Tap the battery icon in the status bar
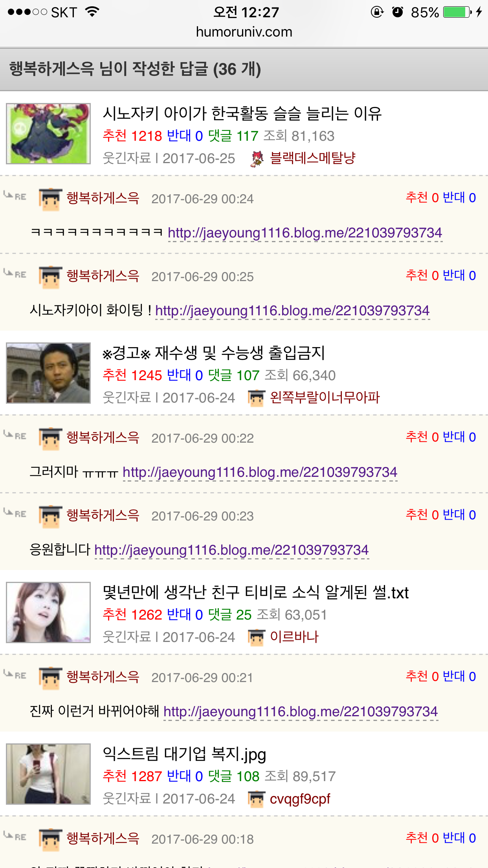This screenshot has width=488, height=868. (457, 12)
